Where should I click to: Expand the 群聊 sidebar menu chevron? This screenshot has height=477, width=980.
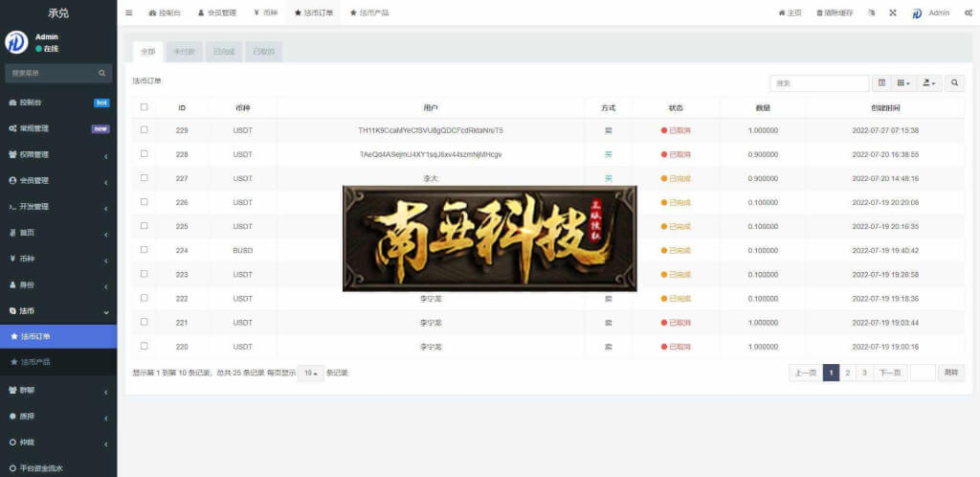point(105,392)
